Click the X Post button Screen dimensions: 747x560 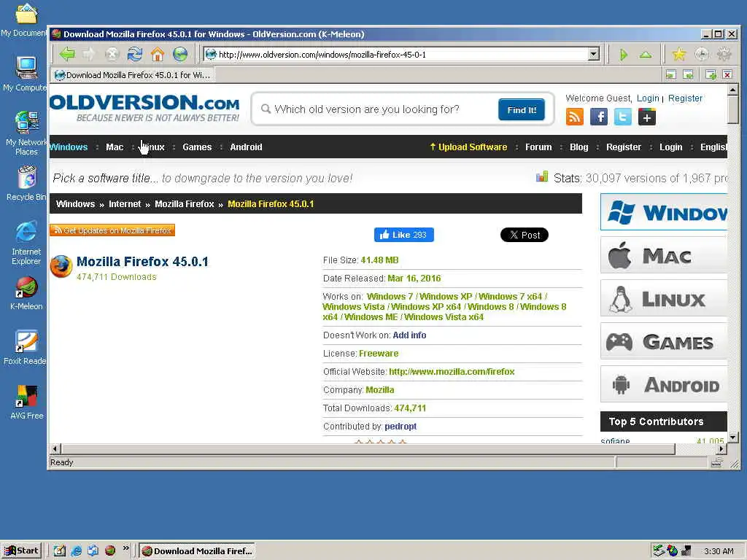tap(525, 235)
